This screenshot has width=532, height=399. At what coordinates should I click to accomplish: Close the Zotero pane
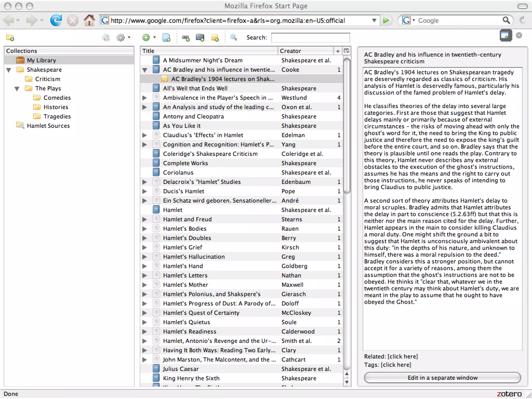click(519, 36)
